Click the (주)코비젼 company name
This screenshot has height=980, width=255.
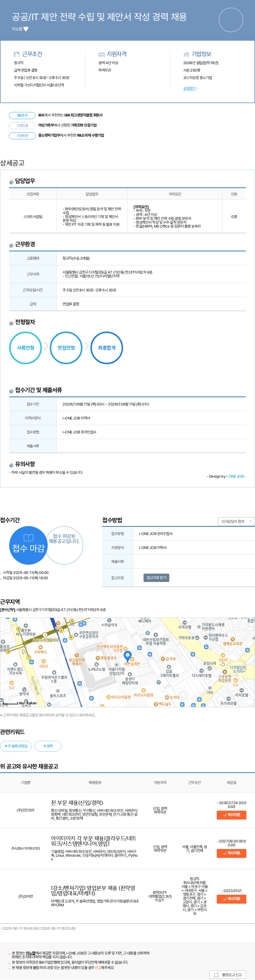[26, 896]
